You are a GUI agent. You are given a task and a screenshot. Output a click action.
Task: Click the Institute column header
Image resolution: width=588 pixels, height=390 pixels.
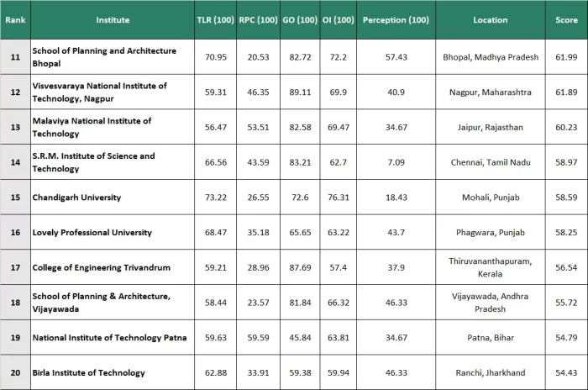click(113, 19)
